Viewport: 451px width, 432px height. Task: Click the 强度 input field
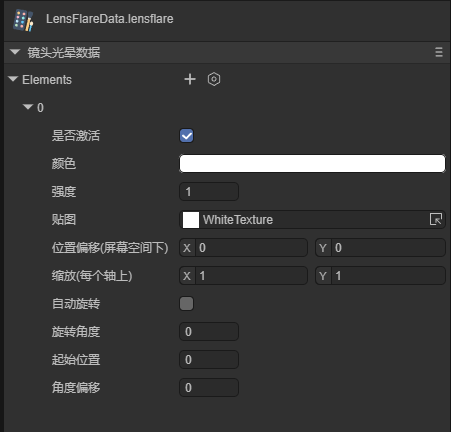click(209, 192)
